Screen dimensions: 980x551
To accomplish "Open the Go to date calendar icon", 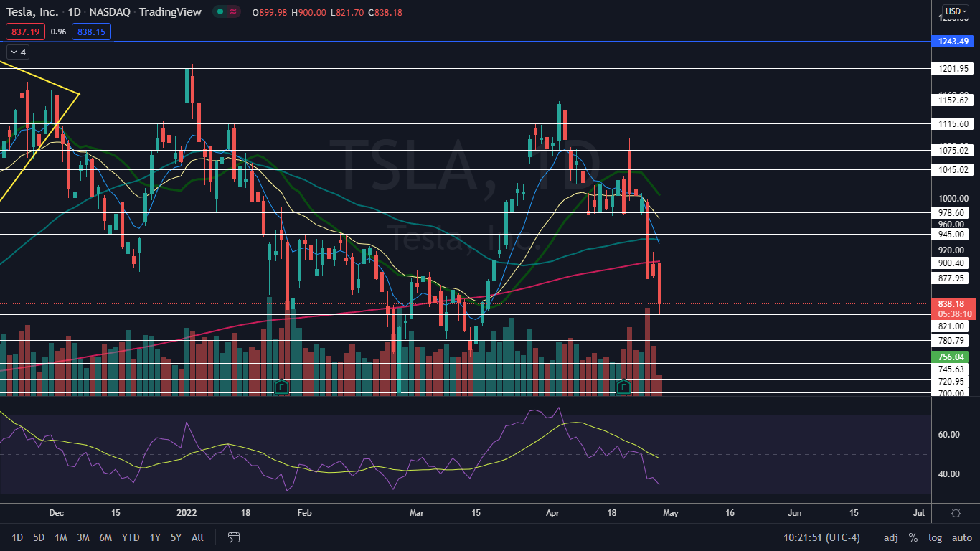I will coord(233,537).
